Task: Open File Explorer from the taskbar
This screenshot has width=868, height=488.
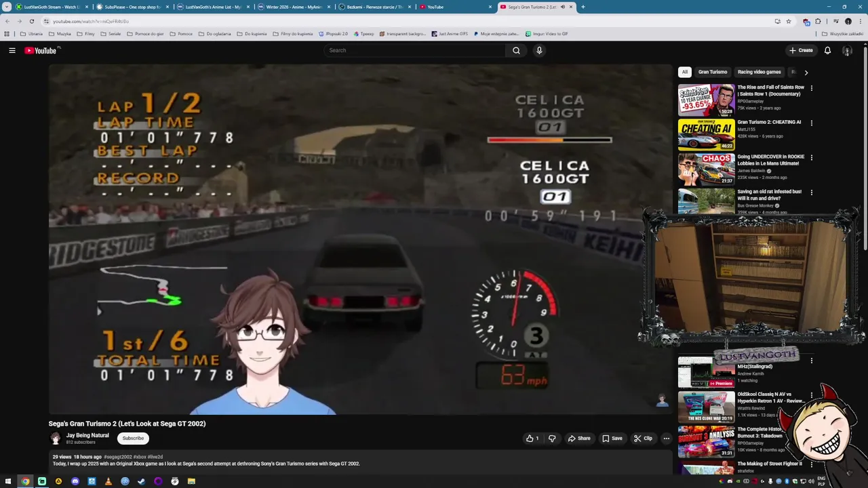Action: (191, 481)
